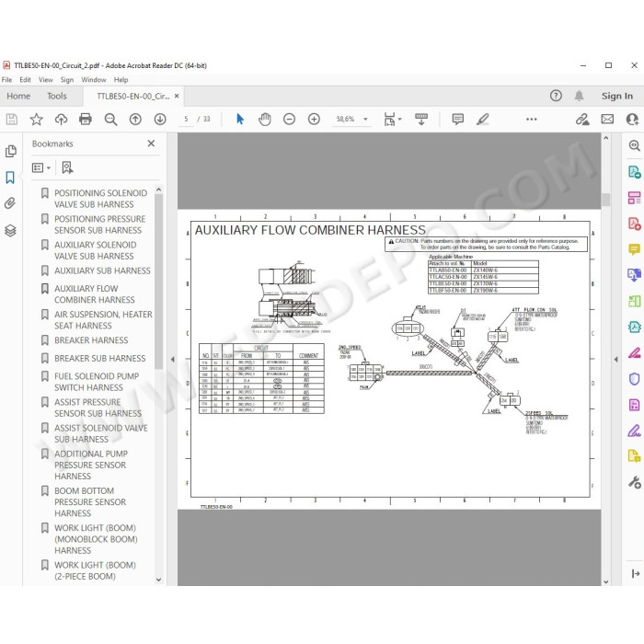Open zoom level dropdown arrow

(x=365, y=119)
